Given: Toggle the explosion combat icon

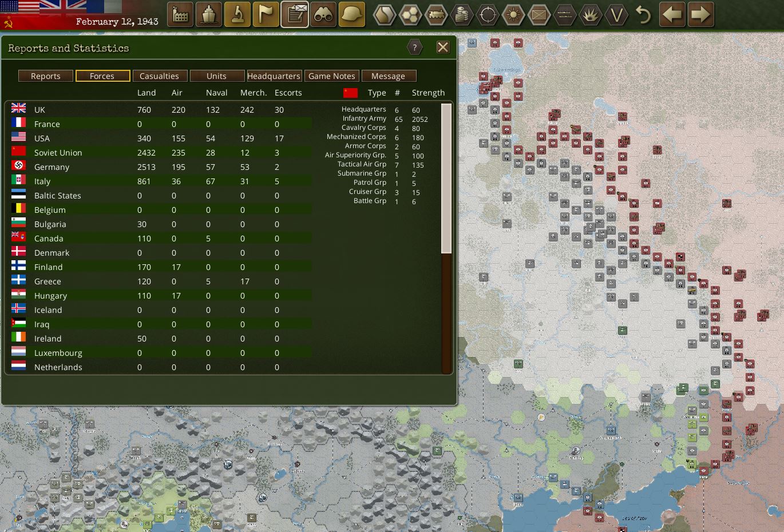Looking at the screenshot, I should (591, 15).
